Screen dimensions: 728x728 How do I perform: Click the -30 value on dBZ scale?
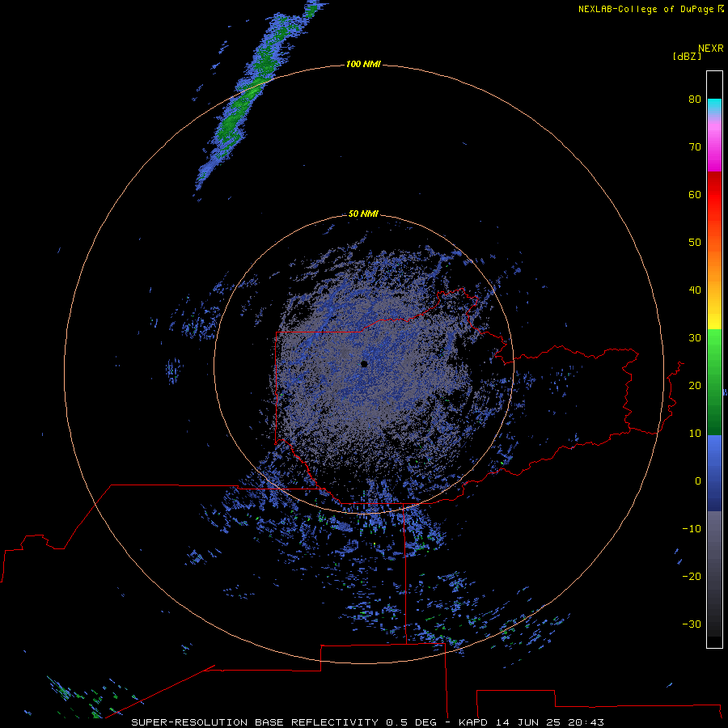692,624
